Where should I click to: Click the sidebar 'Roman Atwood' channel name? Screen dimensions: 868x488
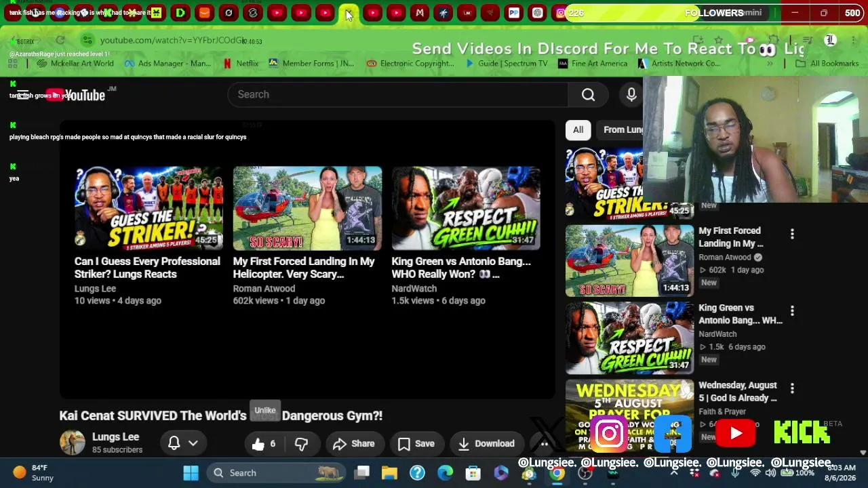click(724, 258)
